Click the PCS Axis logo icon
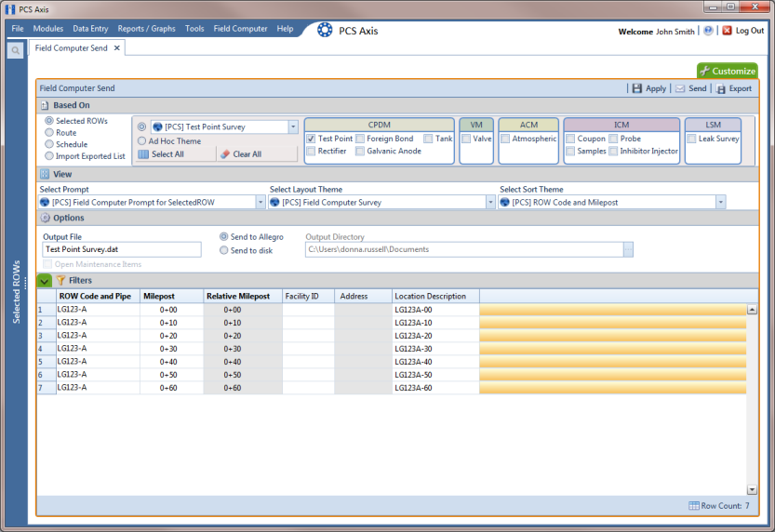Screen dimensions: 775x532 (x=325, y=30)
